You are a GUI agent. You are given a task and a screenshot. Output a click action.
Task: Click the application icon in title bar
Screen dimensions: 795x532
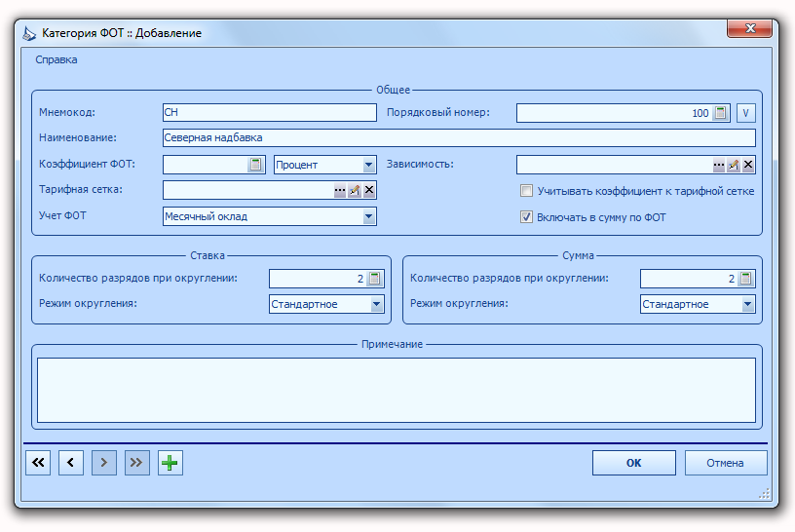29,33
